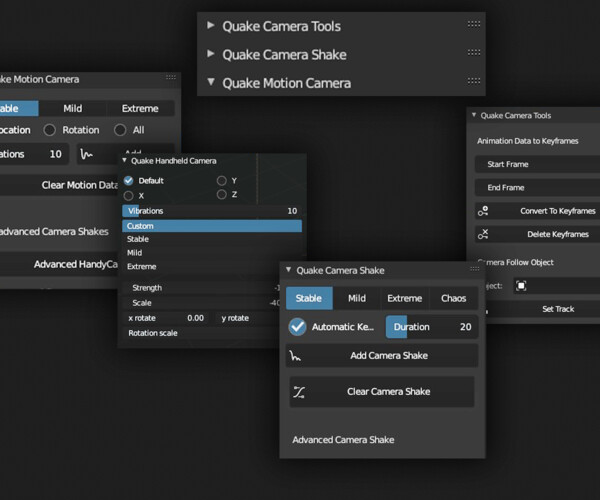
Task: Click the Add Camera Shake wave icon
Action: (295, 356)
